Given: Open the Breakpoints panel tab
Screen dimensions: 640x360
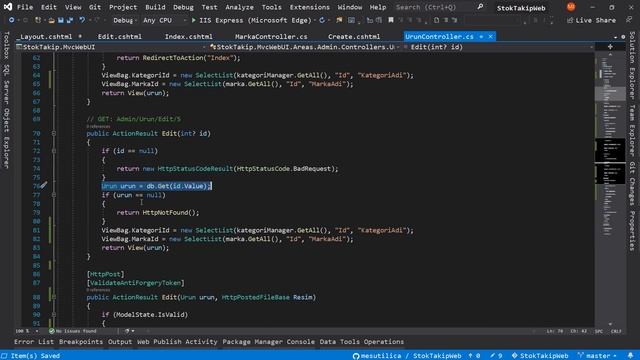Looking at the screenshot, I should pos(81,342).
